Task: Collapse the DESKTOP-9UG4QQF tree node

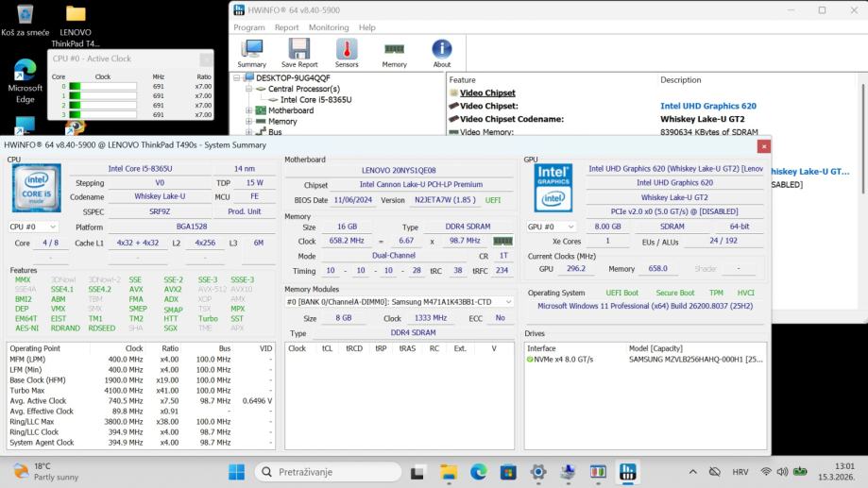Action: pyautogui.click(x=238, y=78)
